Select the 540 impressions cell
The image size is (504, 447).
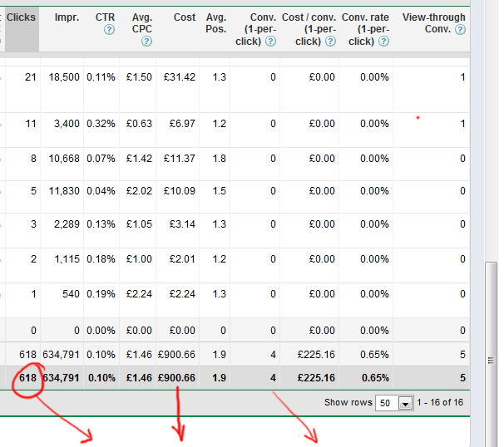71,294
